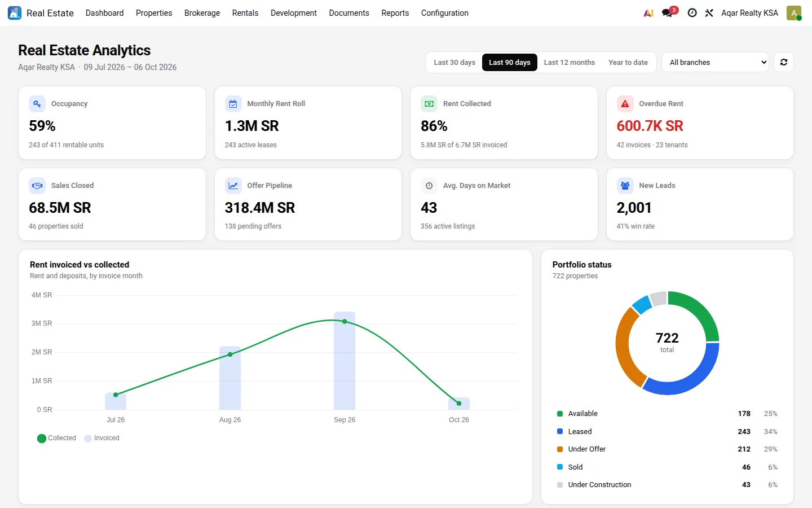This screenshot has width=812, height=508.
Task: Open the Development menu
Action: coord(294,13)
